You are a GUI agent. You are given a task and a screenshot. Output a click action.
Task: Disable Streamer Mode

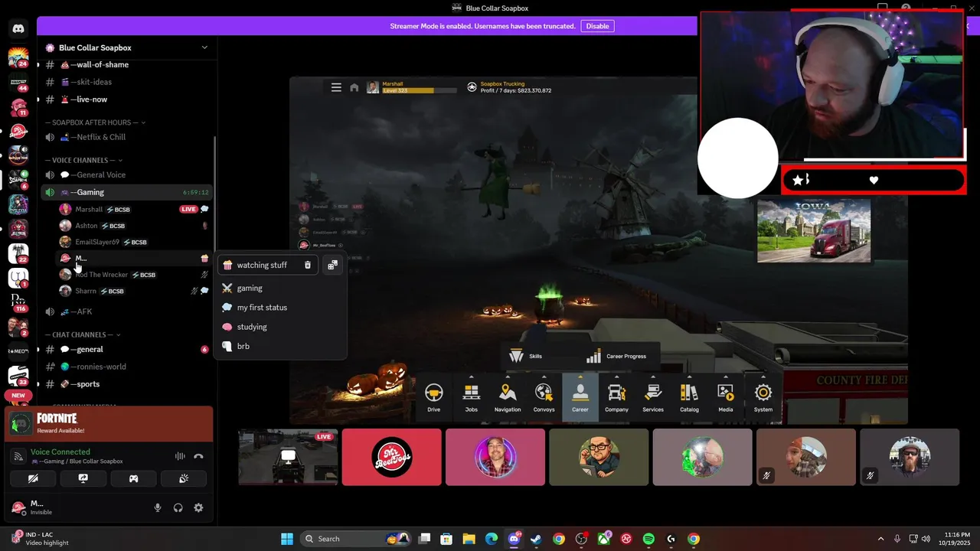click(597, 26)
